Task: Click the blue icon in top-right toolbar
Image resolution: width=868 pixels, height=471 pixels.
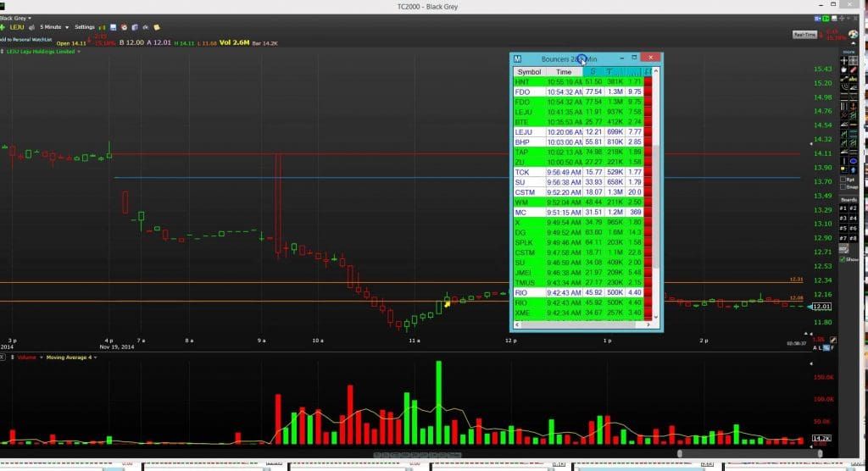Action: [818, 19]
